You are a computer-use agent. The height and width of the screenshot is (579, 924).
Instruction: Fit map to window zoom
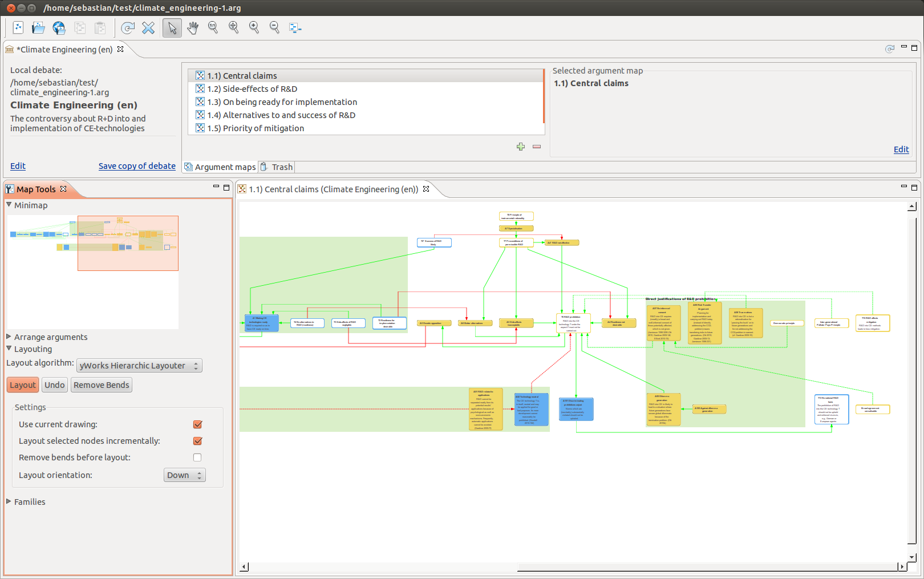pyautogui.click(x=234, y=27)
